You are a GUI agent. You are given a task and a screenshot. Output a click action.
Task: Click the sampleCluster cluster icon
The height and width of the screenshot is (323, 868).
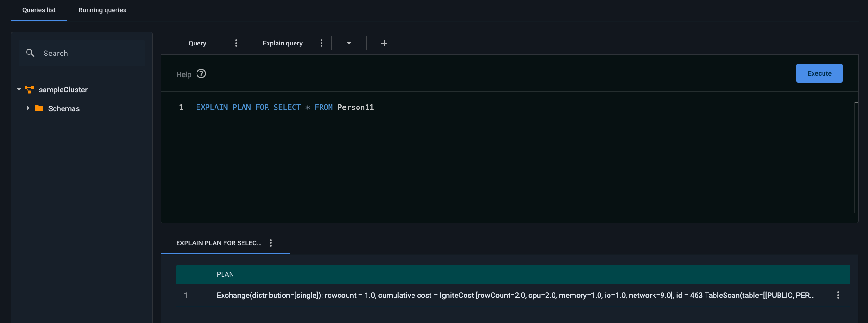click(29, 90)
